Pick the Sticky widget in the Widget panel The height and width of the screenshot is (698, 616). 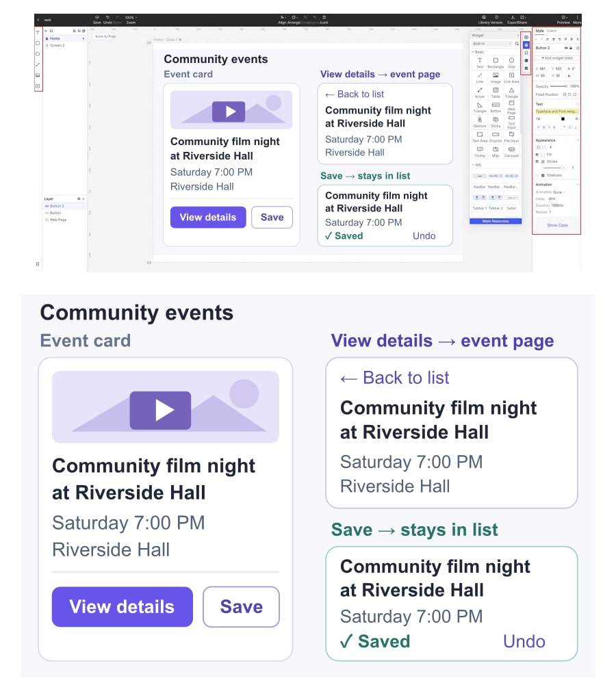point(496,122)
